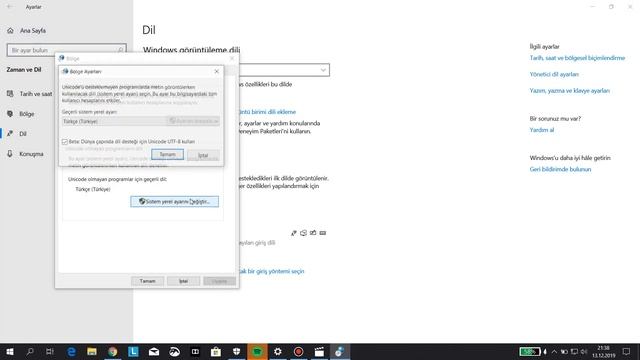Click Uygula in the Bölge window

pos(220,281)
